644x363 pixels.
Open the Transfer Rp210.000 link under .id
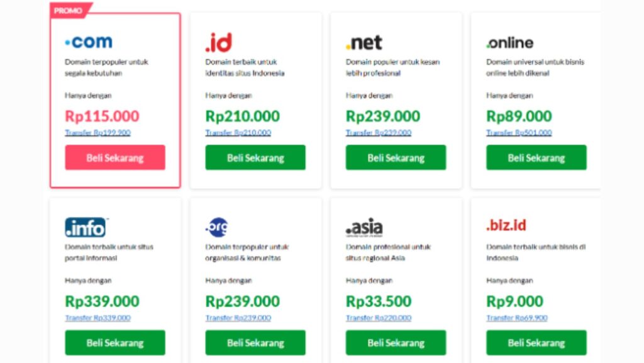pyautogui.click(x=238, y=133)
